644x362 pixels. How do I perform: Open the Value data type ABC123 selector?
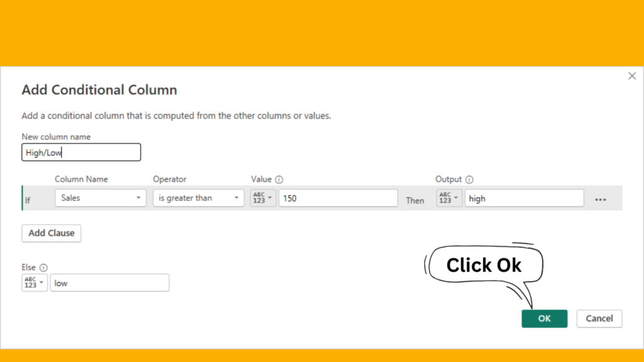pos(263,198)
